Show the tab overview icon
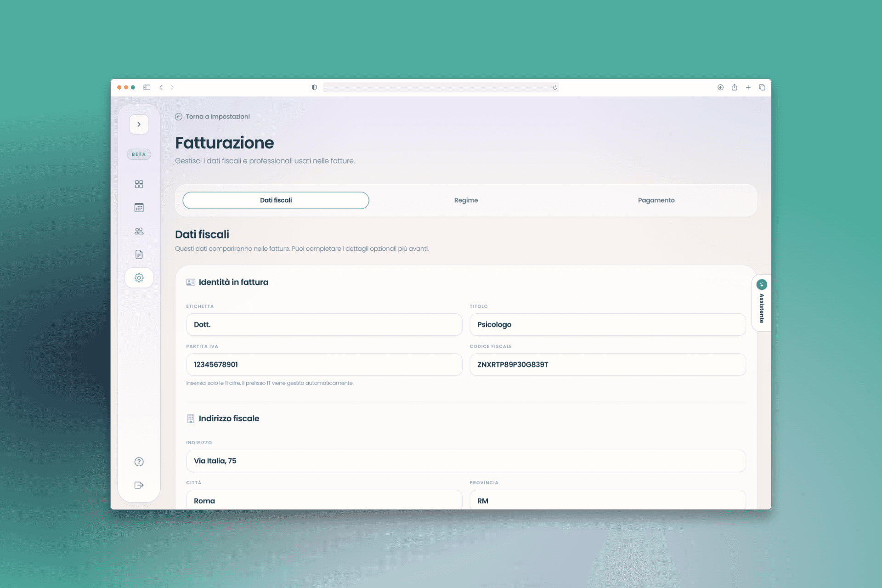This screenshot has width=882, height=588. pos(762,87)
